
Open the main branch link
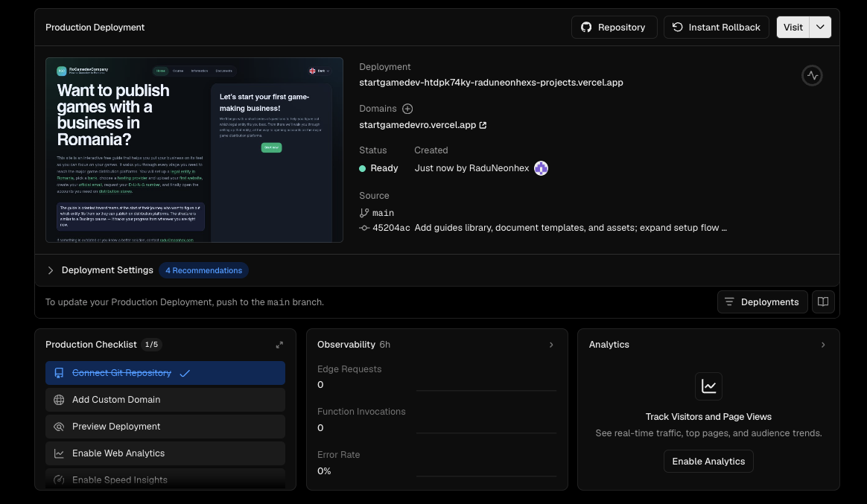pyautogui.click(x=383, y=213)
